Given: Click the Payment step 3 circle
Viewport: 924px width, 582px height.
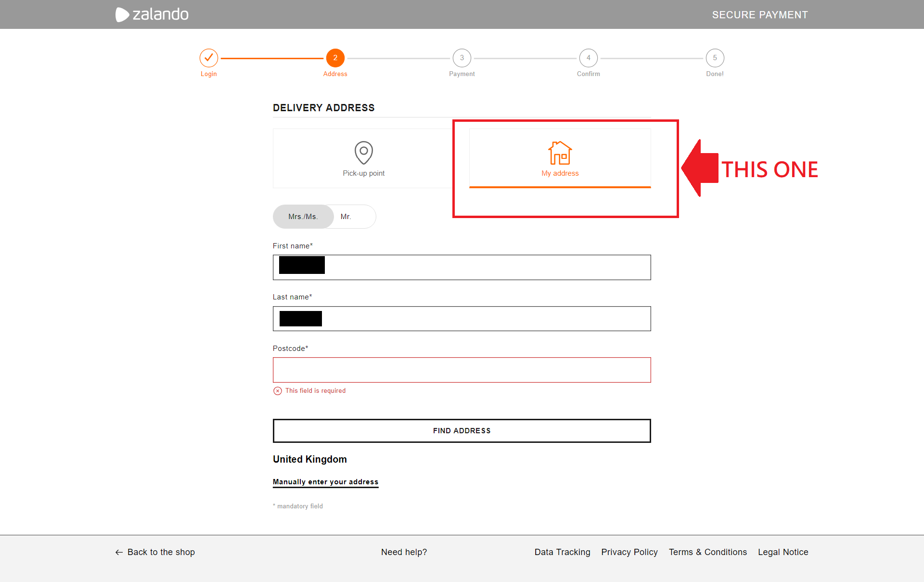Looking at the screenshot, I should coord(462,58).
